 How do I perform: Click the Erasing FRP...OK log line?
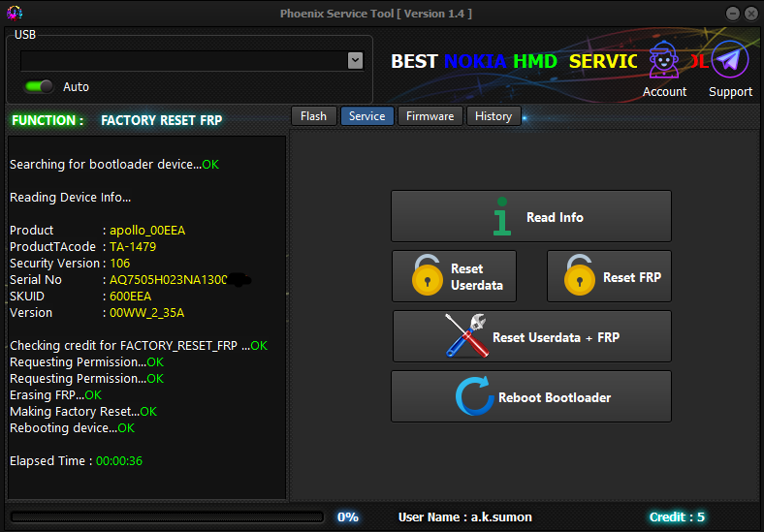click(x=55, y=394)
